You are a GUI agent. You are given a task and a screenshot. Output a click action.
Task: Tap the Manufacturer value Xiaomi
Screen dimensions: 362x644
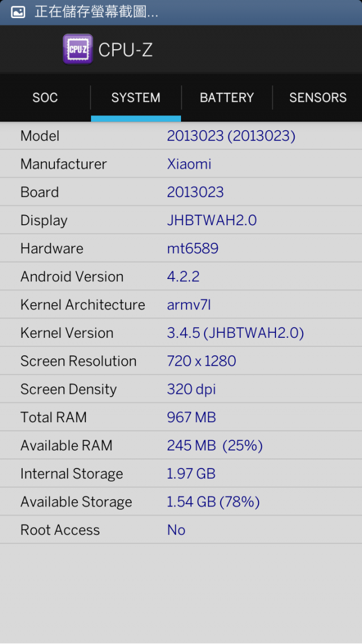189,164
